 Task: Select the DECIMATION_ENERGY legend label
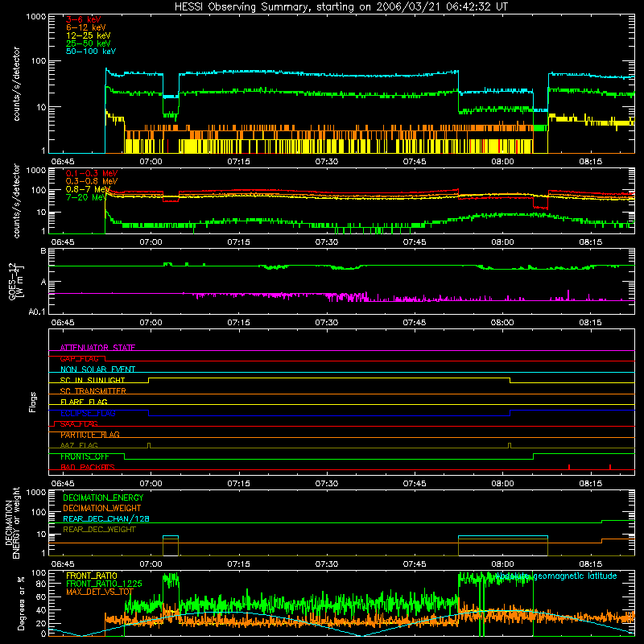click(103, 497)
